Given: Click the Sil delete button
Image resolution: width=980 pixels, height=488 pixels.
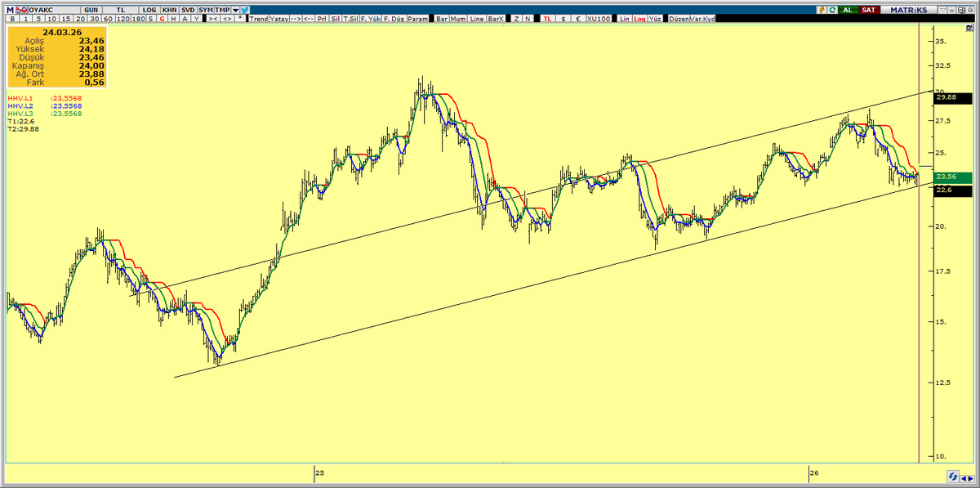Looking at the screenshot, I should pos(336,19).
